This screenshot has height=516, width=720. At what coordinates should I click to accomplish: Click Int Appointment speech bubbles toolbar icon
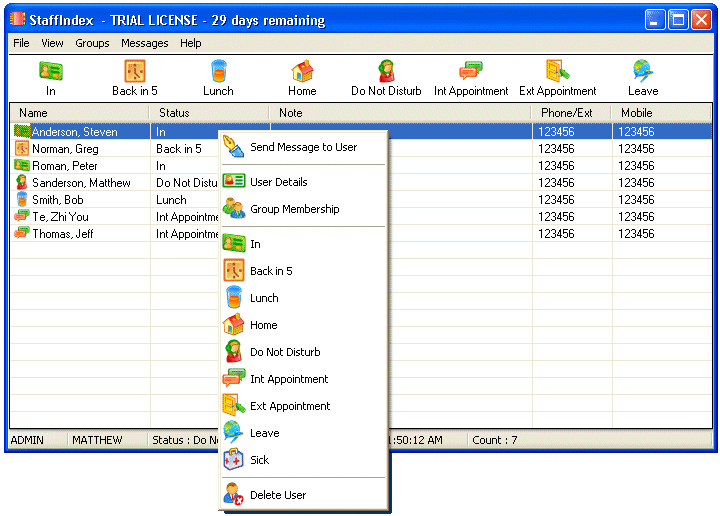pos(471,71)
